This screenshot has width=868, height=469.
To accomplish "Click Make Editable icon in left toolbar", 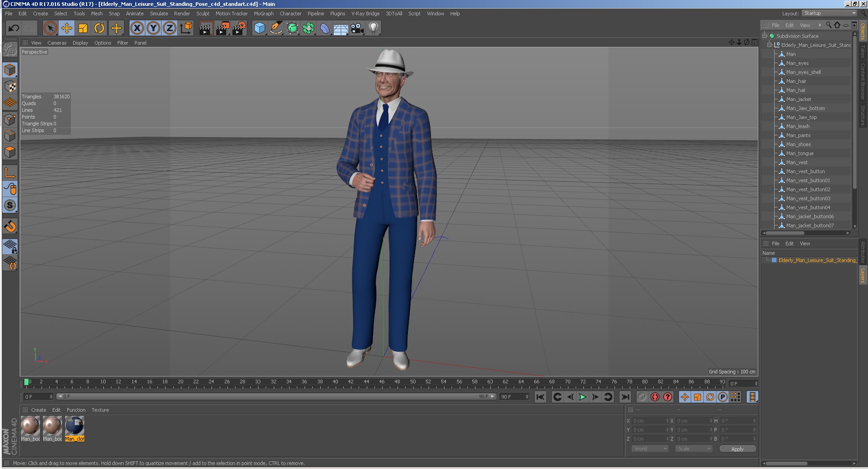I will click(10, 50).
